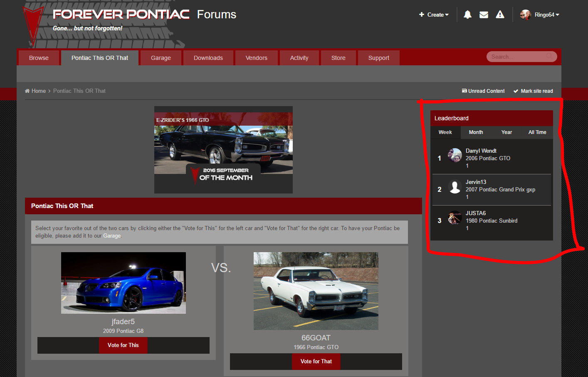
Task: Open the Store nav tab
Action: pyautogui.click(x=338, y=58)
